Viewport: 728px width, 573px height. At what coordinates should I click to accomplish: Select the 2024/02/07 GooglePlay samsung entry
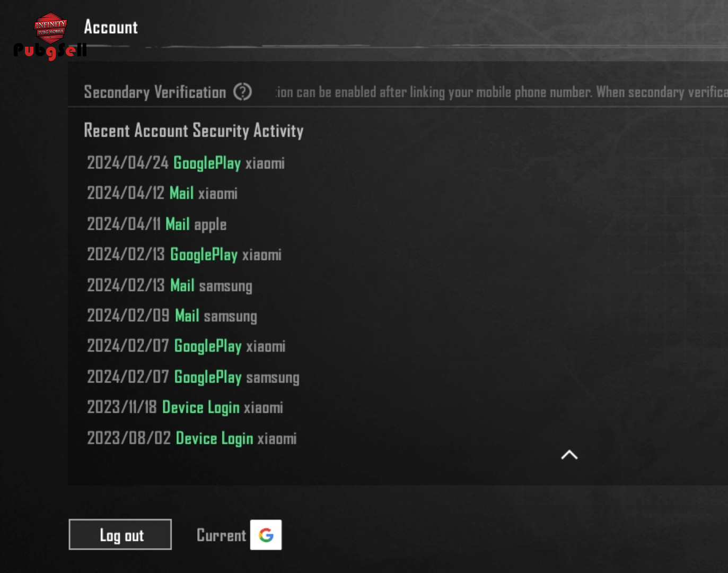[193, 377]
